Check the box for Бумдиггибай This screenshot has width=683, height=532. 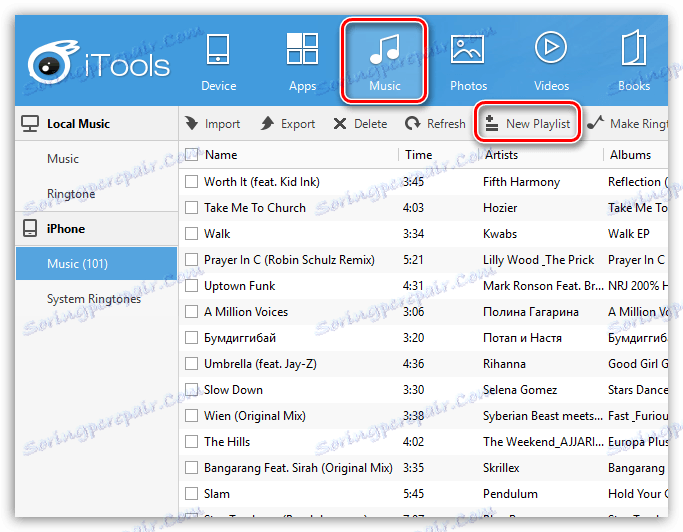[191, 338]
